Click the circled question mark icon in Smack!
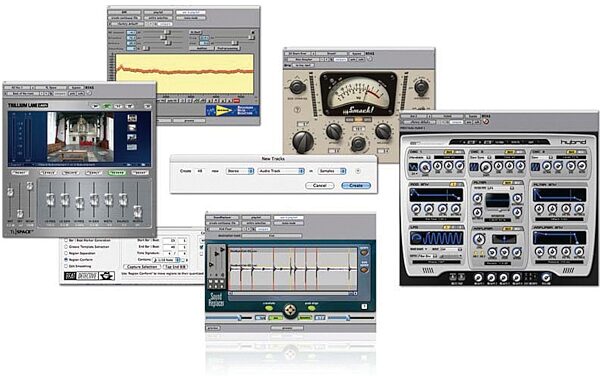This screenshot has height=376, width=600. pyautogui.click(x=297, y=110)
